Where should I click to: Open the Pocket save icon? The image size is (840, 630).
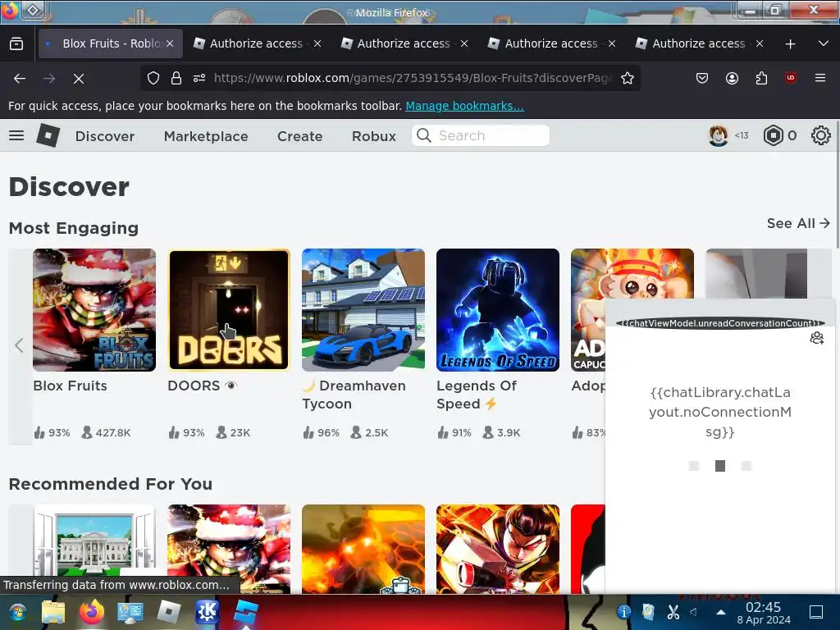coord(702,78)
